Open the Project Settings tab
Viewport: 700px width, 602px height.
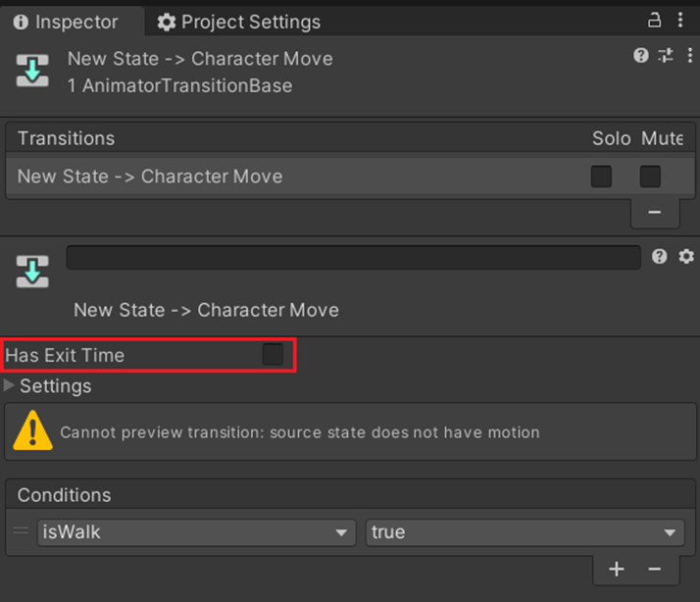[x=239, y=22]
